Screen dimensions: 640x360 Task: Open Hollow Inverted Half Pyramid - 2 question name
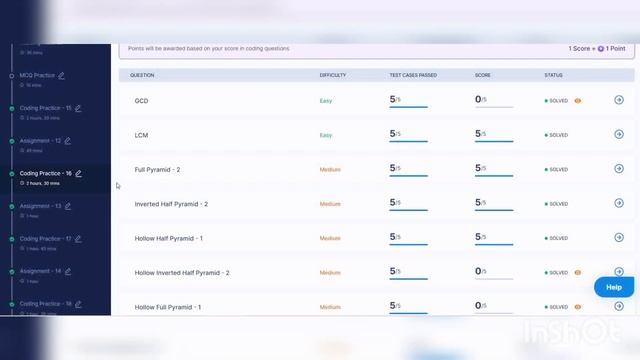pos(182,273)
